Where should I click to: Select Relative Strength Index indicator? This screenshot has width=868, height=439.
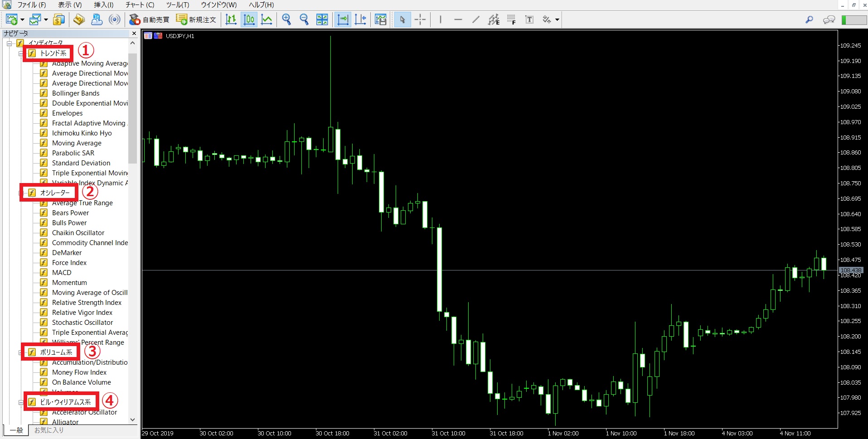[x=87, y=303]
